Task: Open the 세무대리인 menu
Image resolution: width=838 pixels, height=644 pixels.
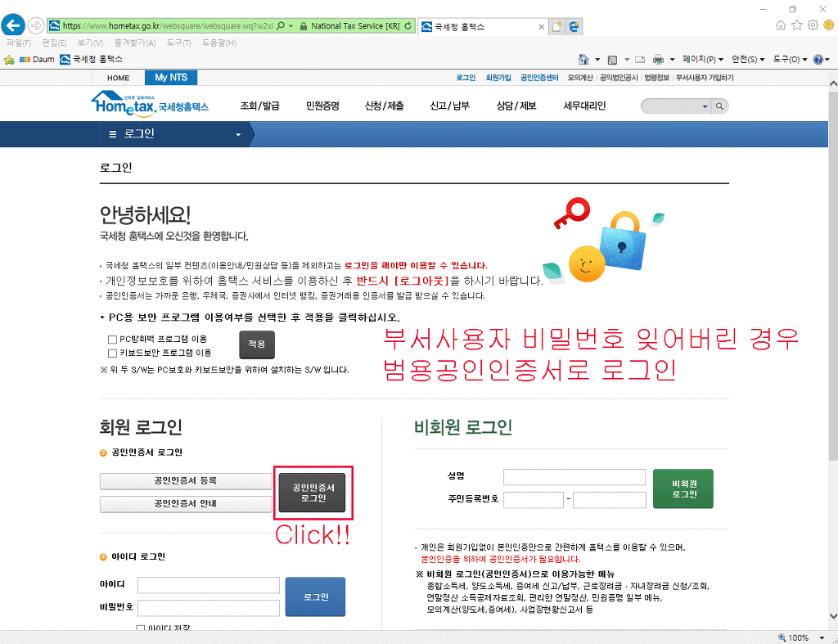Action: (x=584, y=106)
